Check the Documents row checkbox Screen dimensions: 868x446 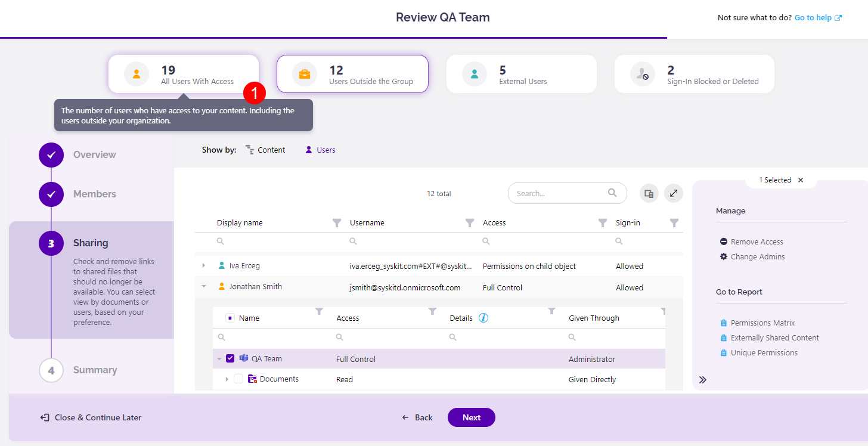tap(238, 379)
